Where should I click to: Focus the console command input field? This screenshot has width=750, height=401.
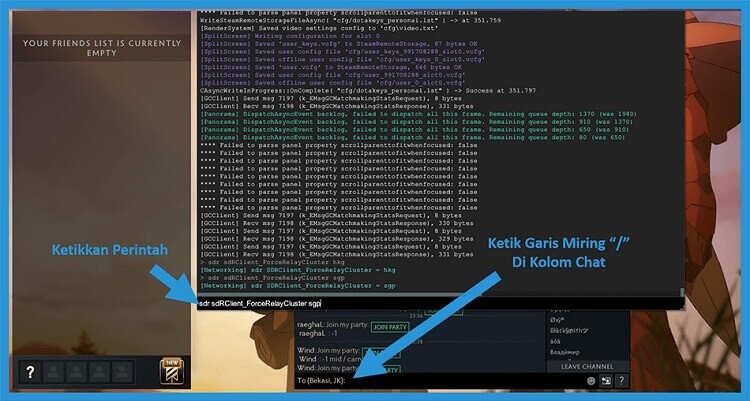440,303
